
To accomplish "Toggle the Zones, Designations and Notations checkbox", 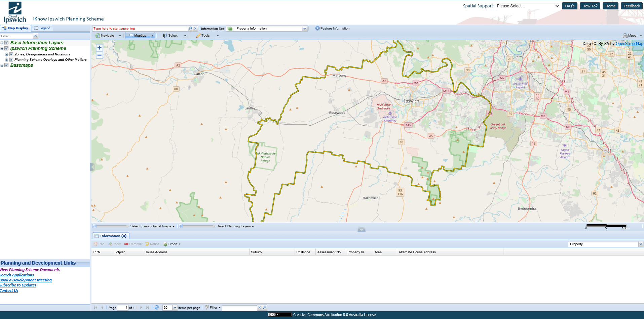I will click(x=11, y=54).
